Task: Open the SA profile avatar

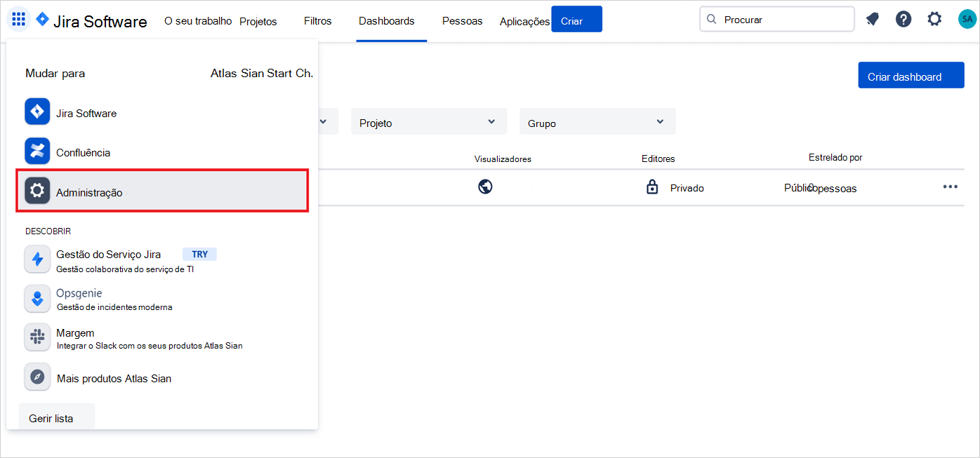Action: pos(967,19)
